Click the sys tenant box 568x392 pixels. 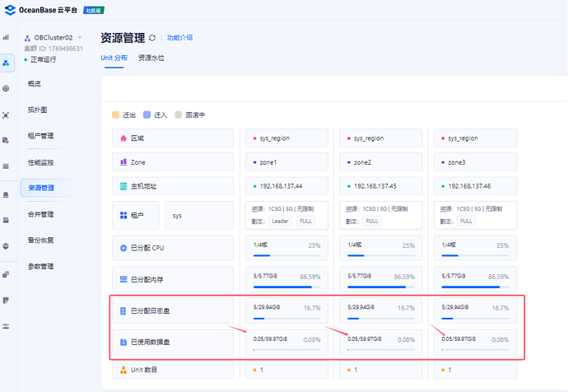click(x=199, y=216)
